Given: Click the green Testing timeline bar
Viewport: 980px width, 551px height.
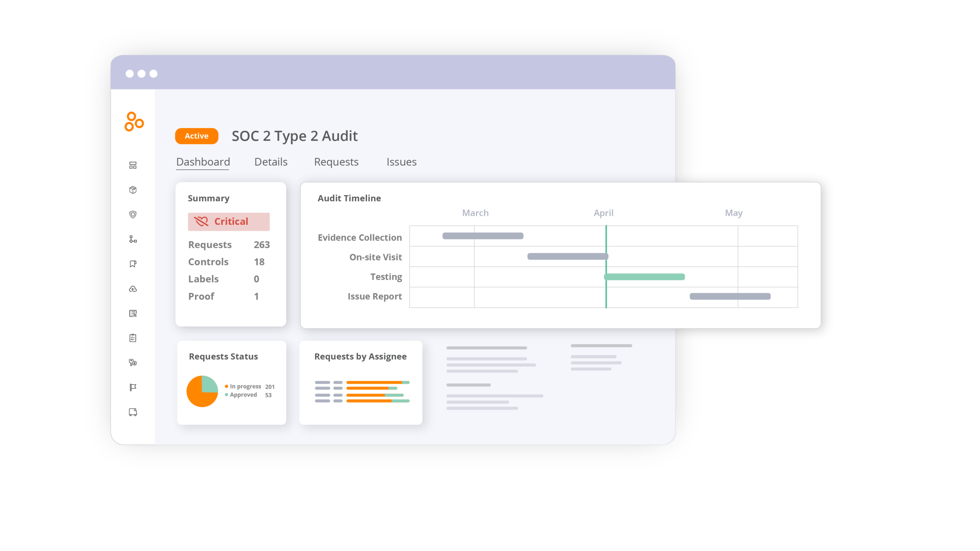Looking at the screenshot, I should [645, 277].
